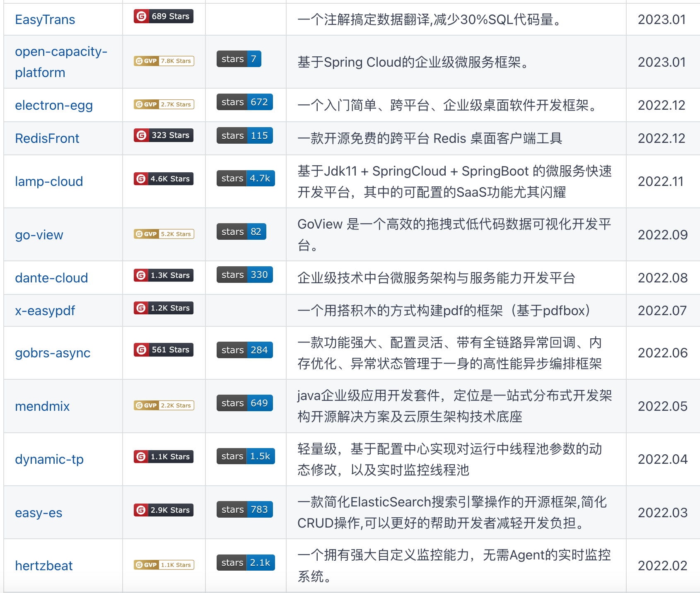Click the GitHub stars 649 badge
The width and height of the screenshot is (700, 593).
[x=245, y=403]
